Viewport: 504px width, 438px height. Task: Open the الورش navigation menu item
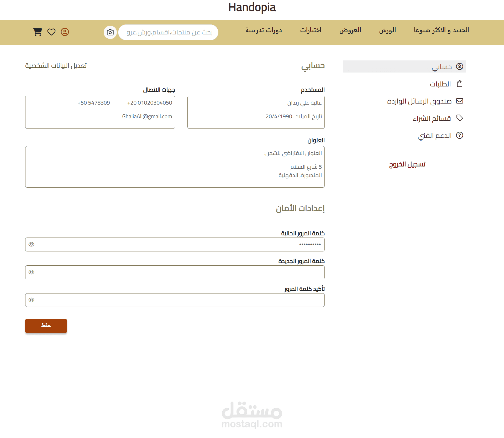387,30
